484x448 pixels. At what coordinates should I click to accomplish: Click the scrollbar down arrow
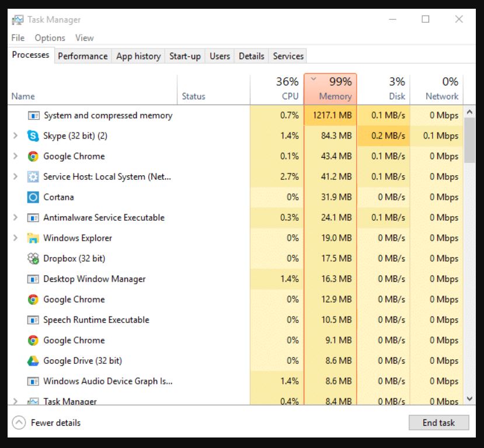(469, 398)
